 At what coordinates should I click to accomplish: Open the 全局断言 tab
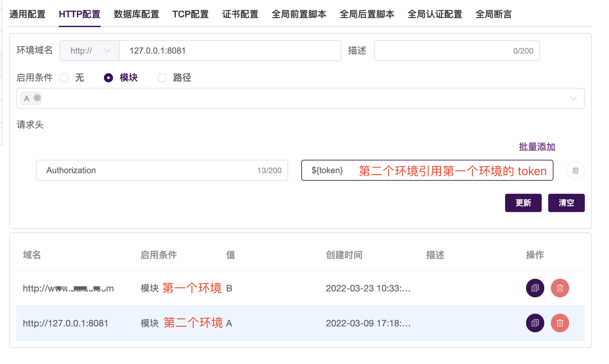pyautogui.click(x=493, y=14)
